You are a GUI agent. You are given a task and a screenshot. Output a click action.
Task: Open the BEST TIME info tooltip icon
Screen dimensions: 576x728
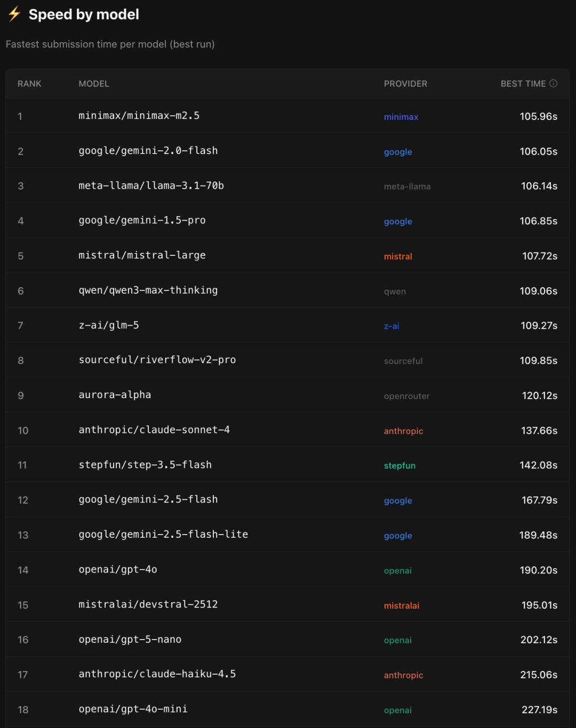(554, 83)
